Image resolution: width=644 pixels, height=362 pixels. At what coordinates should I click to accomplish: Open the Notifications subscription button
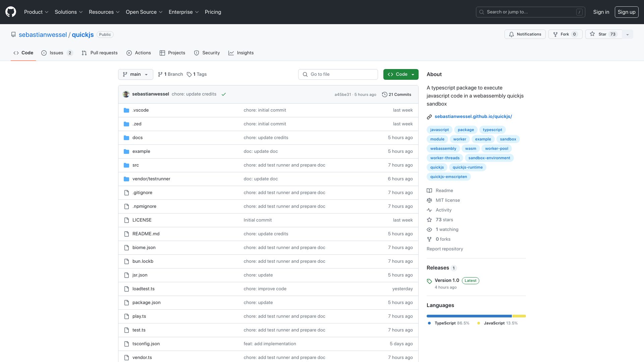pos(525,34)
